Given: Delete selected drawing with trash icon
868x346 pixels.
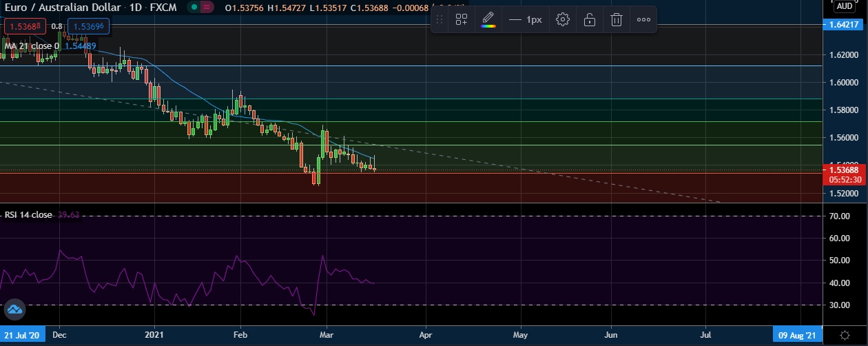Looking at the screenshot, I should tap(617, 19).
